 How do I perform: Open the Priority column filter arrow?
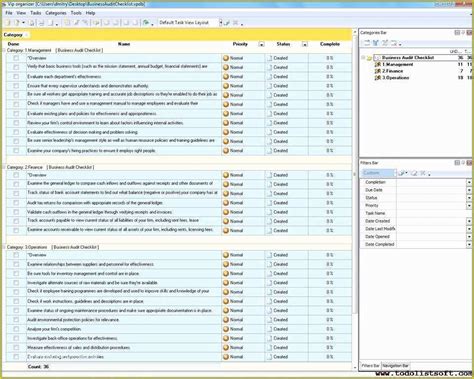pyautogui.click(x=261, y=44)
